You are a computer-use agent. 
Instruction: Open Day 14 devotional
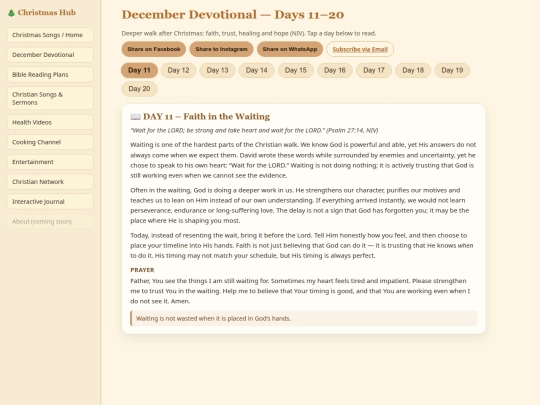[x=257, y=70]
